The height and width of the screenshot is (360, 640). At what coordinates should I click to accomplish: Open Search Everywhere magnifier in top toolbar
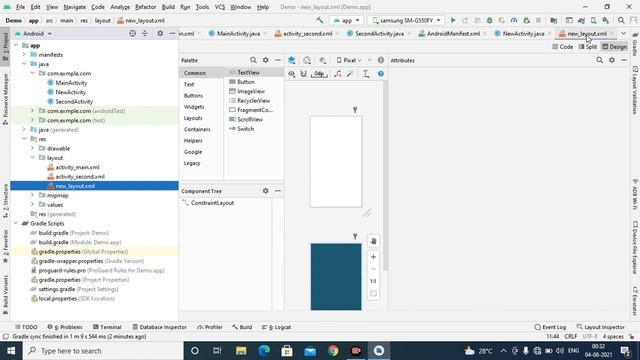tap(621, 20)
